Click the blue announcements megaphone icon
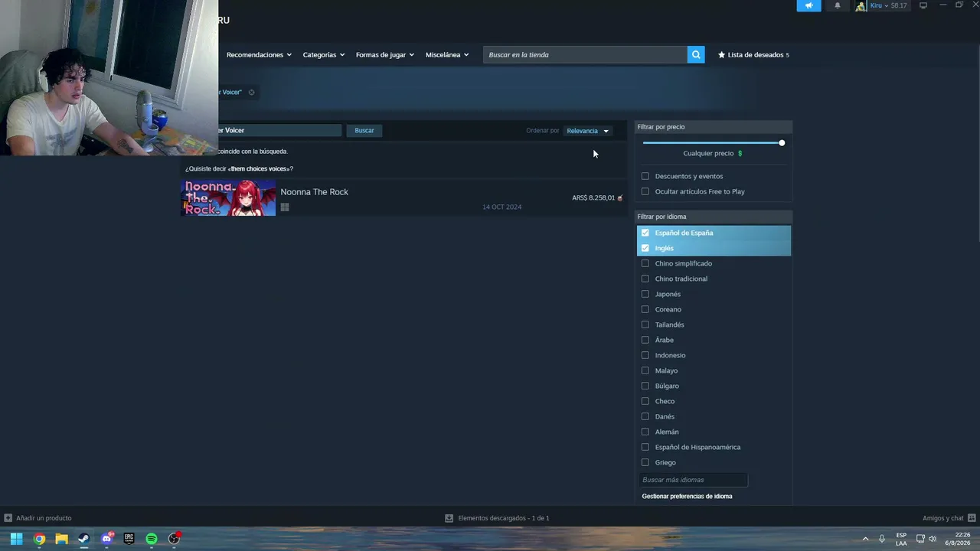Screen dimensions: 980x551 tap(808, 5)
